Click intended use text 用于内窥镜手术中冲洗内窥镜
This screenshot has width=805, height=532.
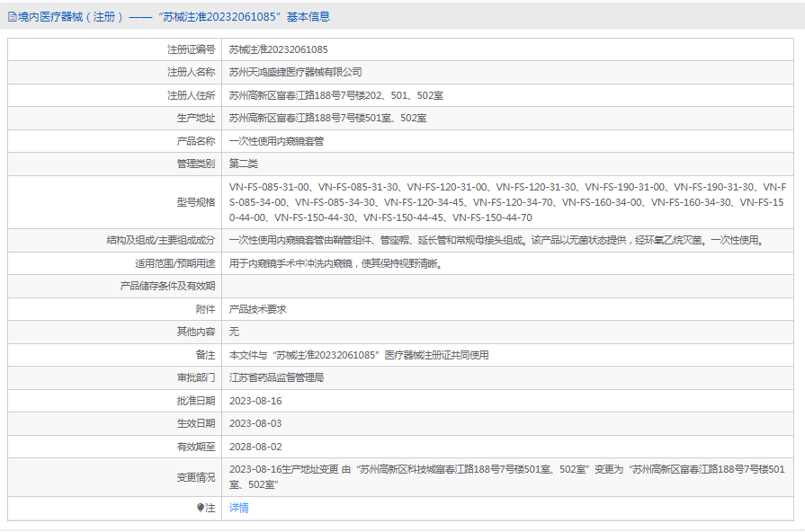[x=335, y=263]
